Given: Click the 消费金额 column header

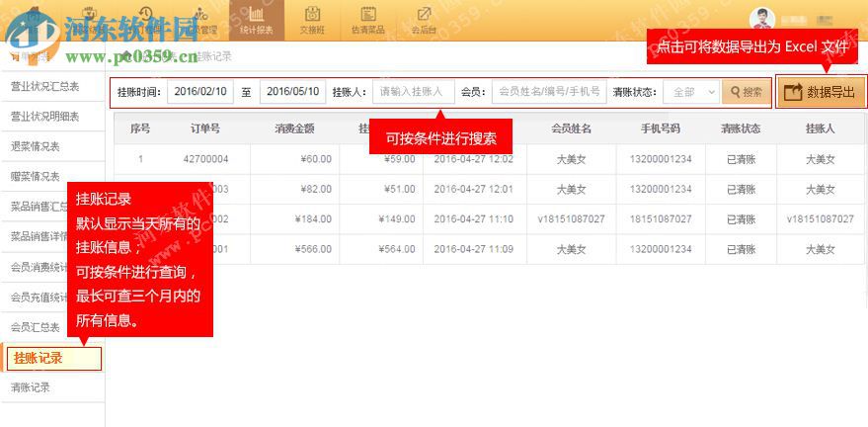Looking at the screenshot, I should (x=294, y=129).
